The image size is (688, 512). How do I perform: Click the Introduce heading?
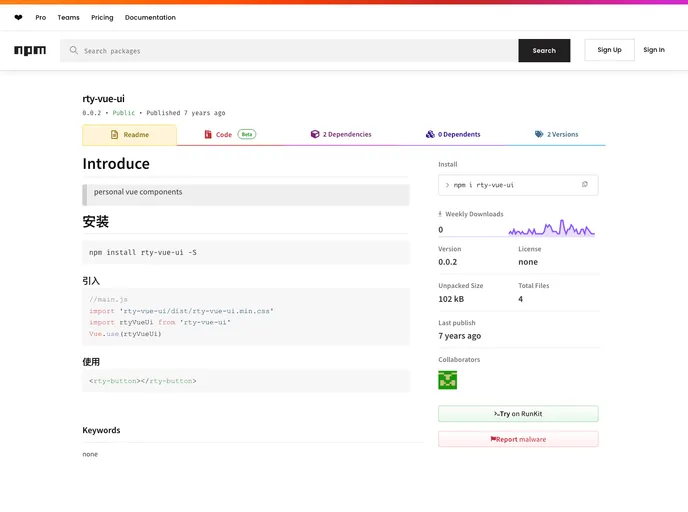click(x=116, y=164)
